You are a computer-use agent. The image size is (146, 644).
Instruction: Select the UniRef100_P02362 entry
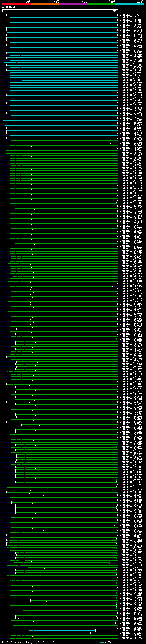click(131, 163)
